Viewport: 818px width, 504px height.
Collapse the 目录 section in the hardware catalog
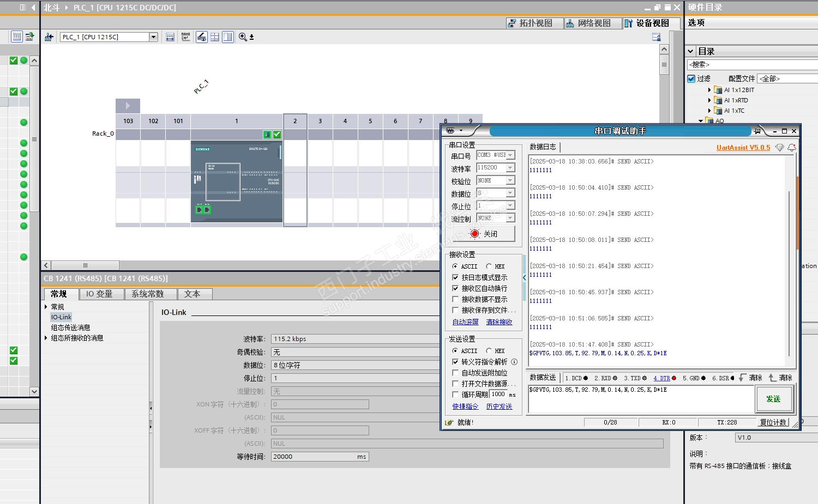(690, 51)
